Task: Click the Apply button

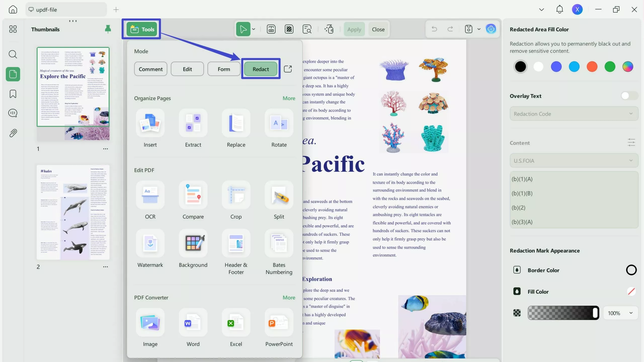Action: point(354,29)
